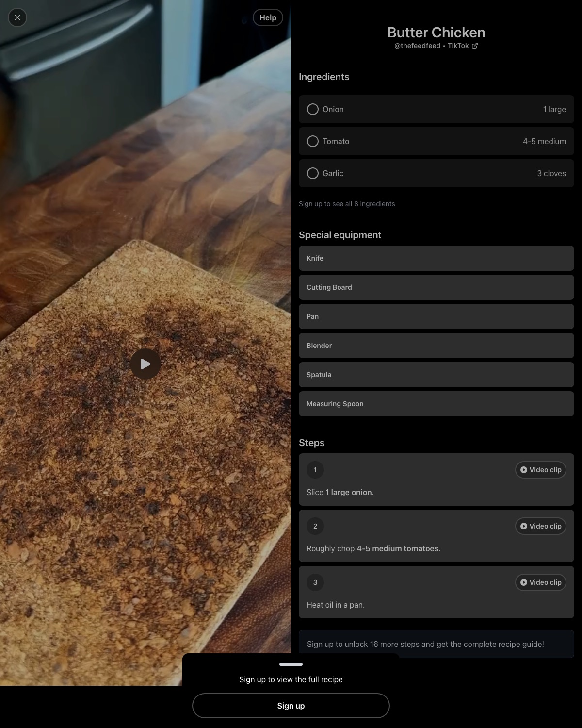Select the Measuring Spoon equipment row
Screen dimensions: 582x728
436,404
